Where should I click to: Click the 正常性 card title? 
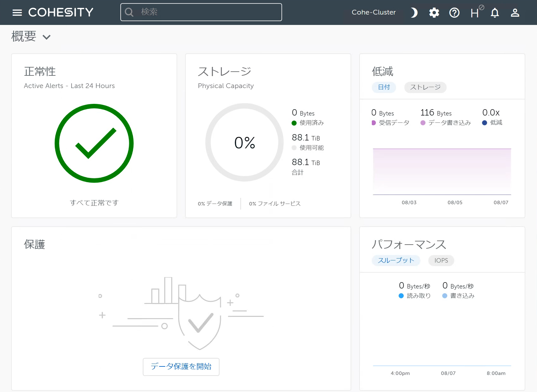tap(40, 72)
